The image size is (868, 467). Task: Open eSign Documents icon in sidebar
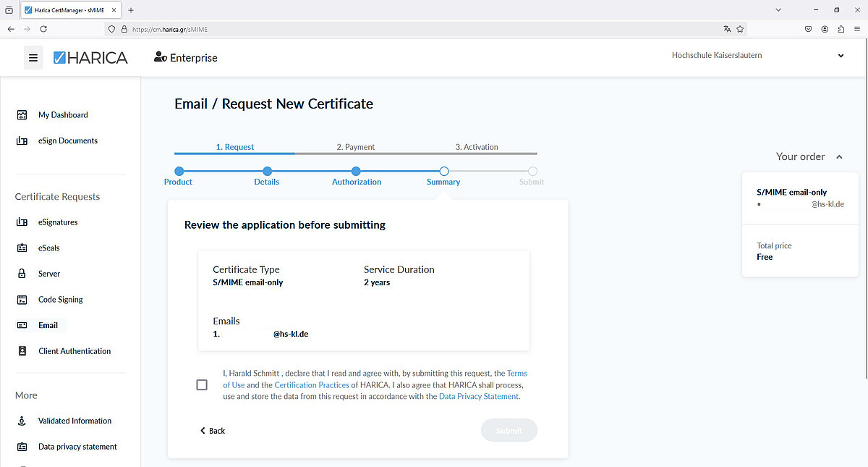click(22, 140)
